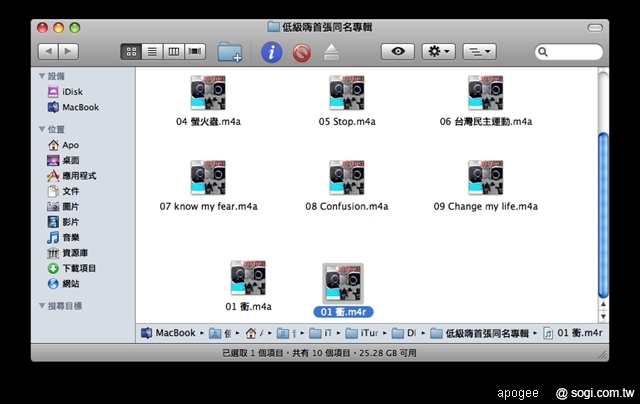Click the home folder icon in the path bar
This screenshot has height=404, width=640.
[x=251, y=333]
